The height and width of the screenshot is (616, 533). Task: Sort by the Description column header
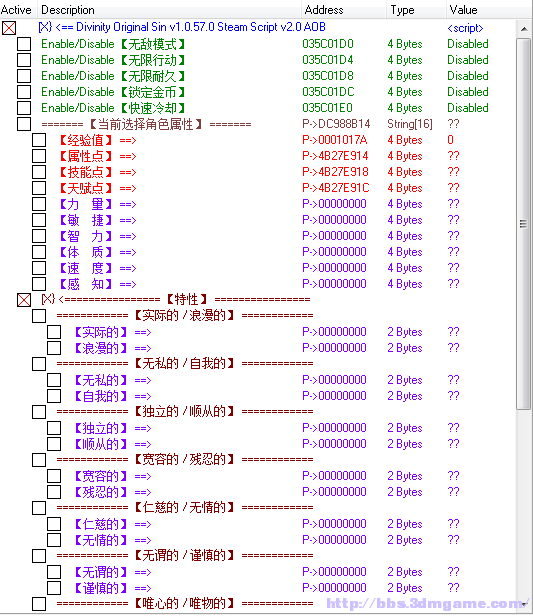point(169,9)
